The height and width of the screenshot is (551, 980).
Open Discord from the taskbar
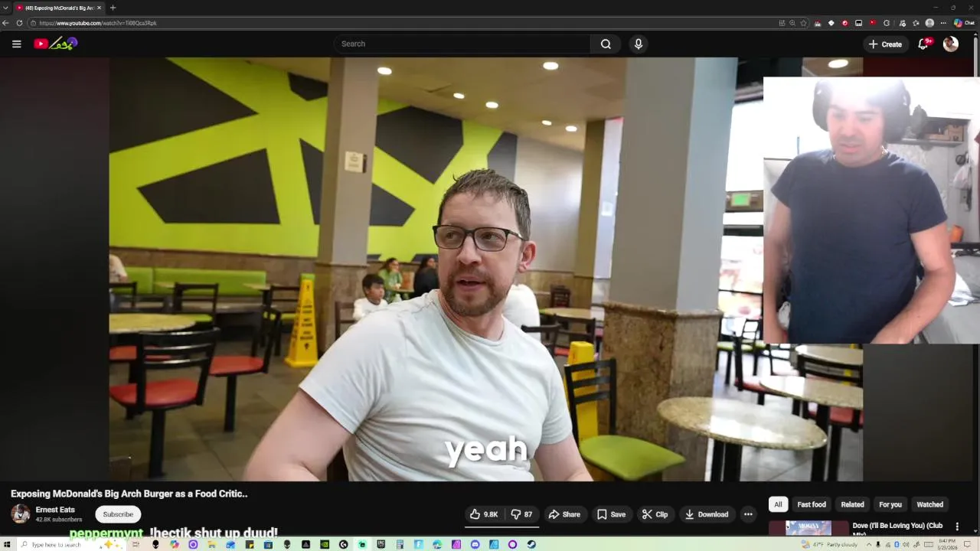tap(475, 544)
